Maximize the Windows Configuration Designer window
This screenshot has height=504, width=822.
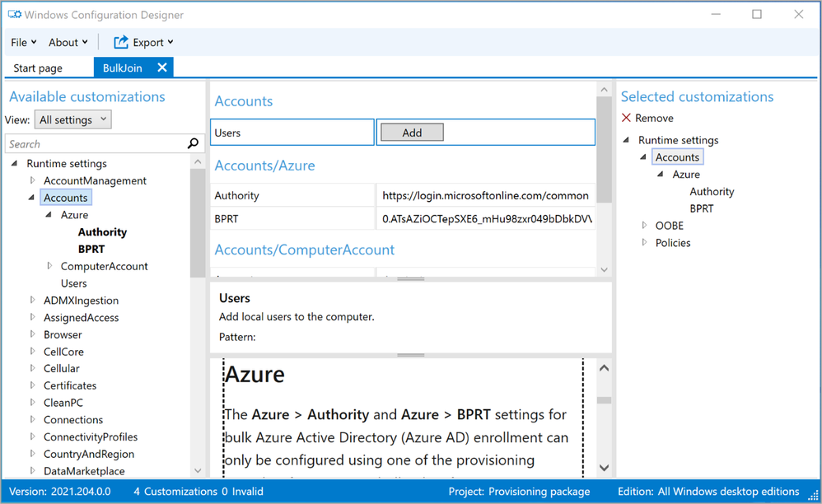(x=756, y=14)
